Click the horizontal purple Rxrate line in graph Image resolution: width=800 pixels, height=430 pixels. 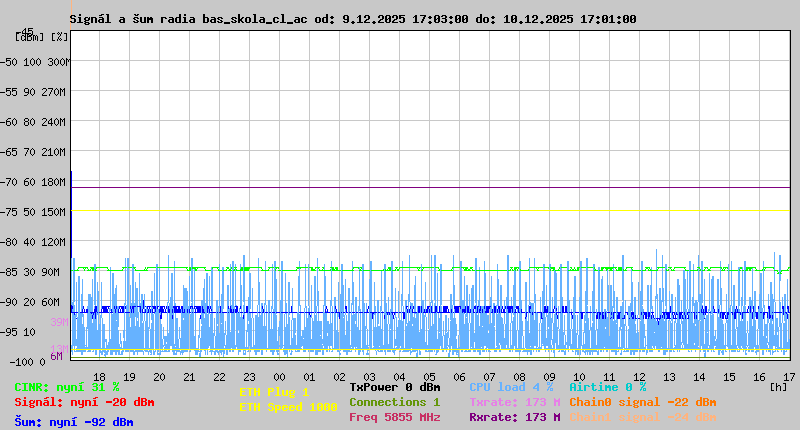point(431,188)
